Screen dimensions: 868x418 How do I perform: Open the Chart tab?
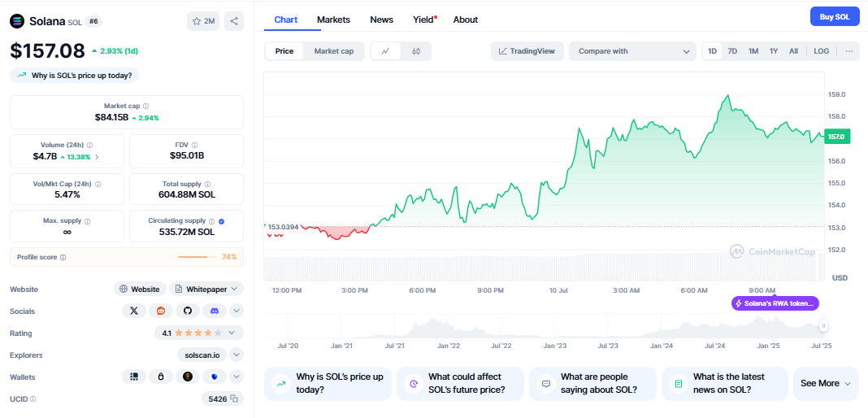pos(286,20)
